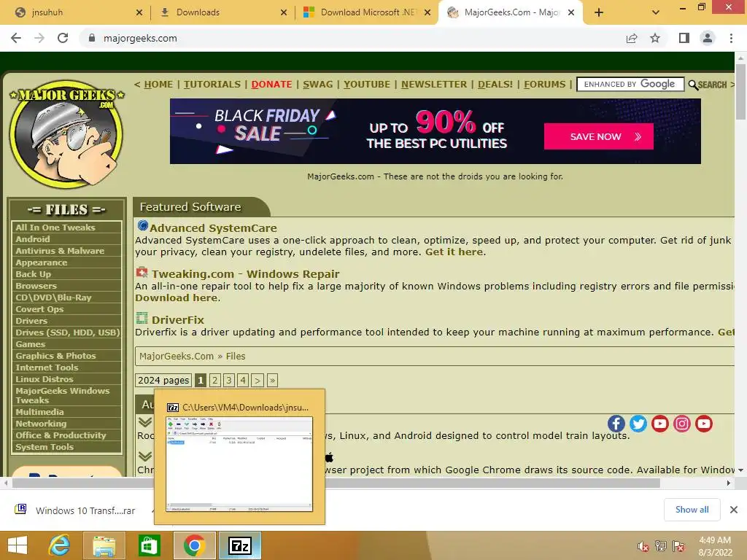Click the address bar showing majorgeeks.com
Screen dimensions: 747x560
pyautogui.click(x=352, y=38)
